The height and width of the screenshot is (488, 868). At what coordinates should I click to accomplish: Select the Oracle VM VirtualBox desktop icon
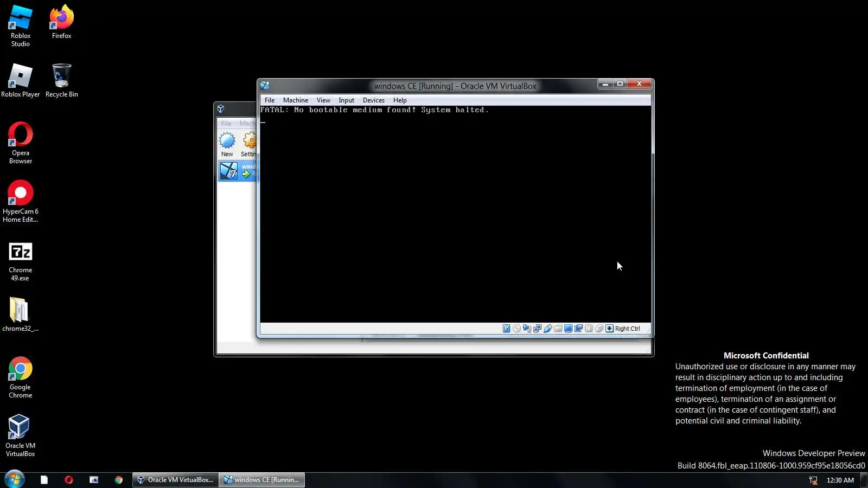(x=21, y=436)
